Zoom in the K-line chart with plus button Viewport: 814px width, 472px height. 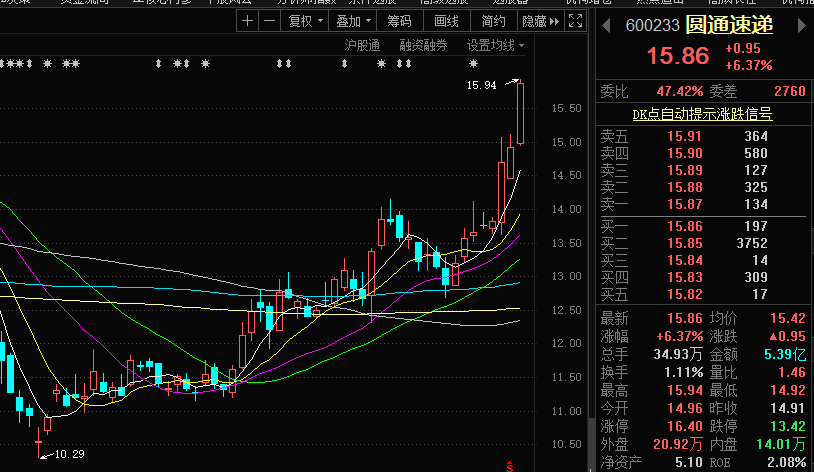248,21
